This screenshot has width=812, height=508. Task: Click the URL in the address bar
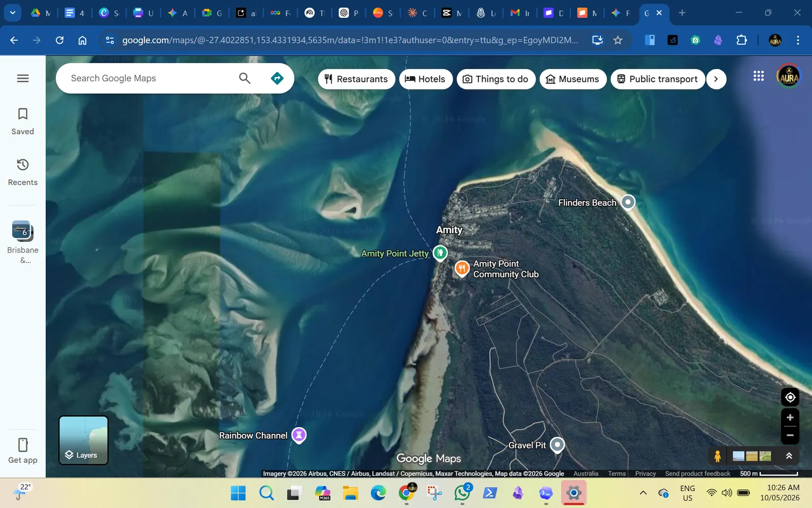(350, 40)
